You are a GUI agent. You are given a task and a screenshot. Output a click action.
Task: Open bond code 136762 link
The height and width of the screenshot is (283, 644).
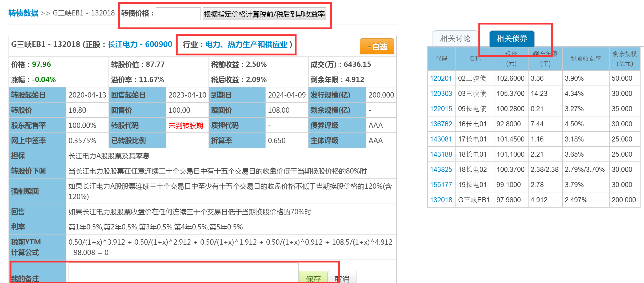click(441, 124)
